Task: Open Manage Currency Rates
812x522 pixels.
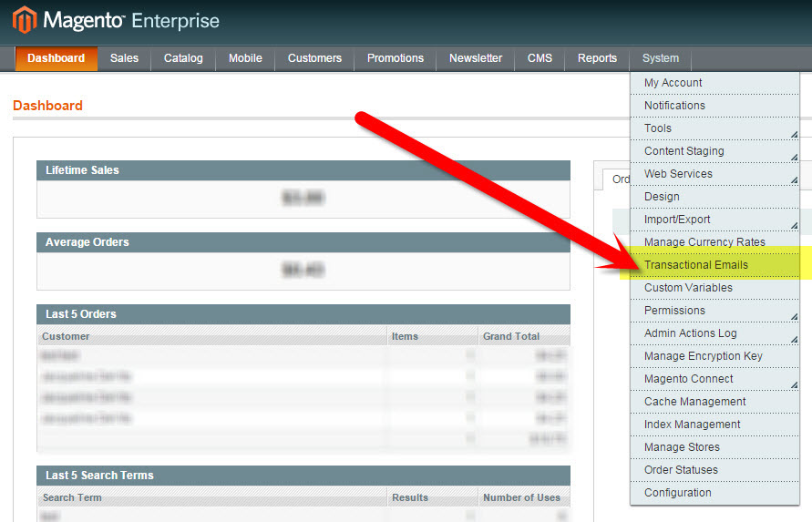Action: pos(714,242)
